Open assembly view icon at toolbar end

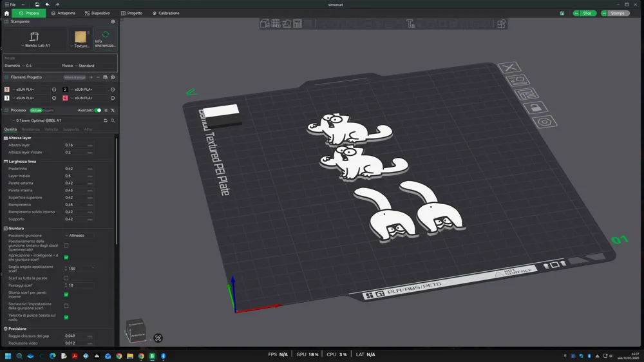pyautogui.click(x=501, y=23)
